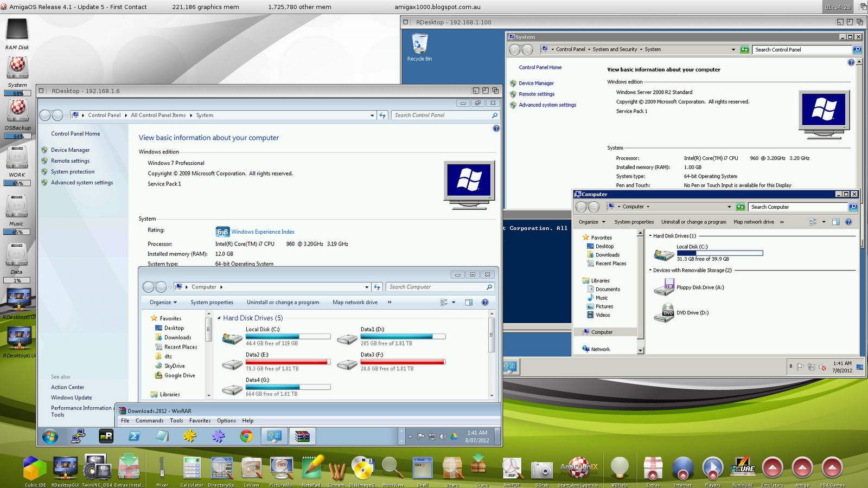Open the Music drive desktop icon
The image size is (868, 488).
(x=16, y=207)
